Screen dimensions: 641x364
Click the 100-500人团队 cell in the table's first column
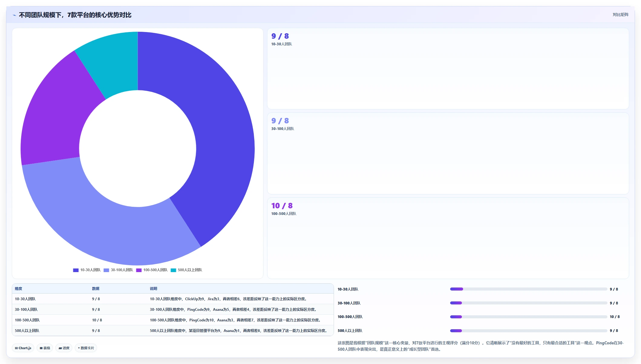click(x=27, y=320)
